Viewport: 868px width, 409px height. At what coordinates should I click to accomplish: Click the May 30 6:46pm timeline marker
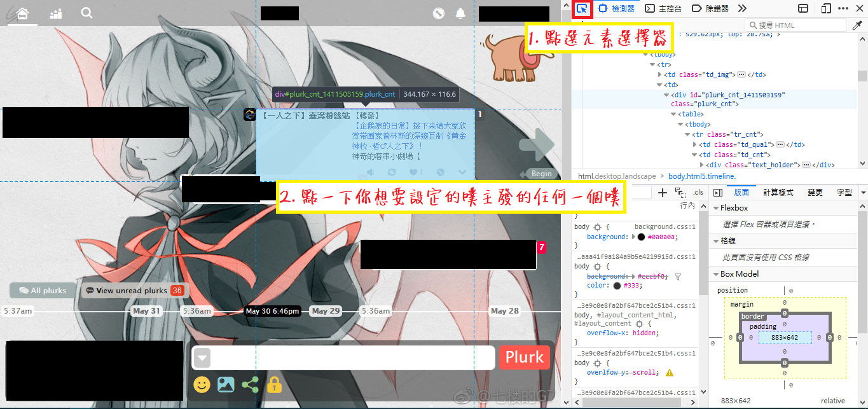[272, 311]
